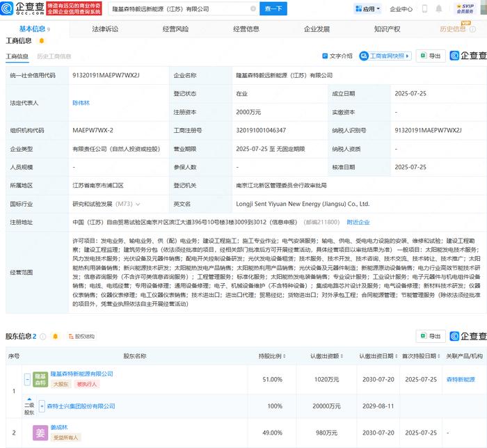Open the 森特新能源 related product link
The image size is (487, 448).
[461, 379]
